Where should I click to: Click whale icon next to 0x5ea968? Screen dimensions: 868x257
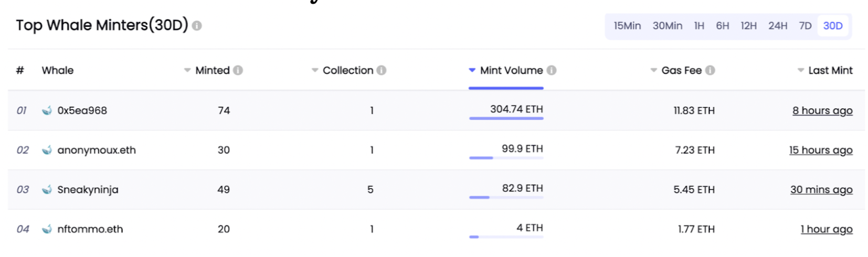pyautogui.click(x=47, y=110)
